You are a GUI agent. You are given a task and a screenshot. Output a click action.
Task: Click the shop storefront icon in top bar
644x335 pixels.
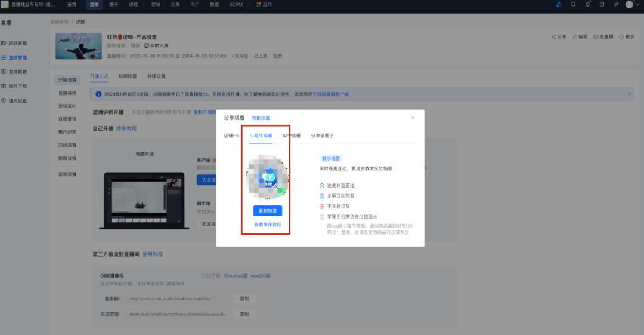click(602, 5)
